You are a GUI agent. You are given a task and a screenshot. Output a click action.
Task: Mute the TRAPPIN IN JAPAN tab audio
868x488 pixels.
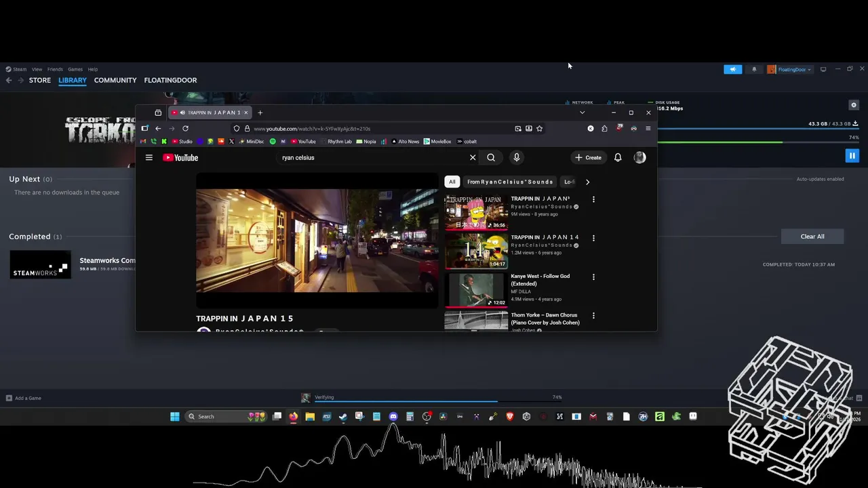click(x=182, y=113)
